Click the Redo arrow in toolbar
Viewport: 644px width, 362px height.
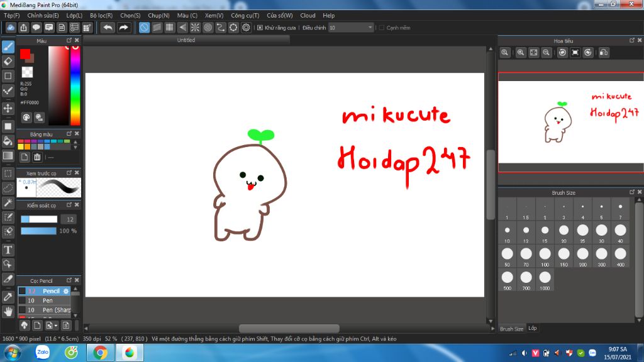(x=123, y=28)
